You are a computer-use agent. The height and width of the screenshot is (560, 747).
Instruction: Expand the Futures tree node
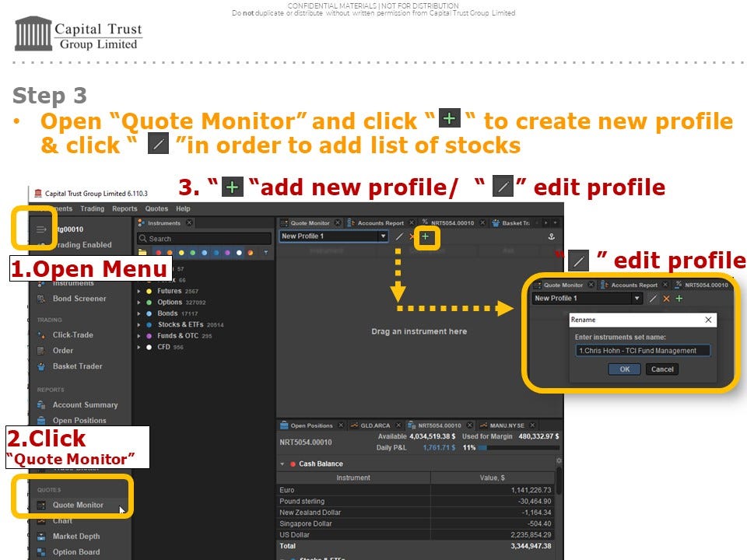coord(139,291)
